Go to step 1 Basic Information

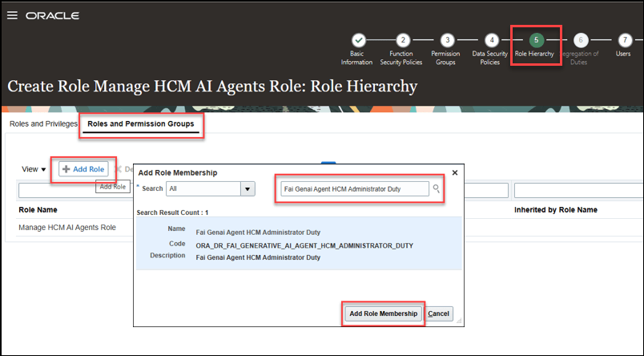(x=359, y=40)
